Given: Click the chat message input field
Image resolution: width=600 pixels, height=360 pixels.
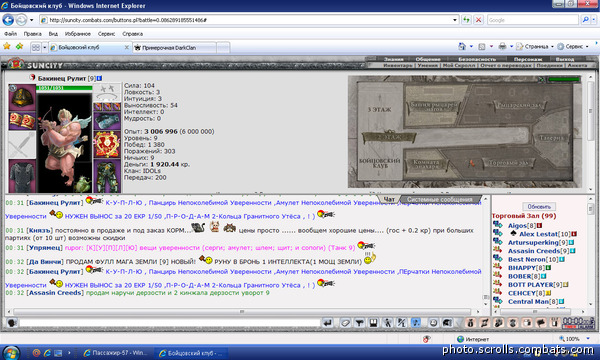Looking at the screenshot, I should [x=170, y=323].
